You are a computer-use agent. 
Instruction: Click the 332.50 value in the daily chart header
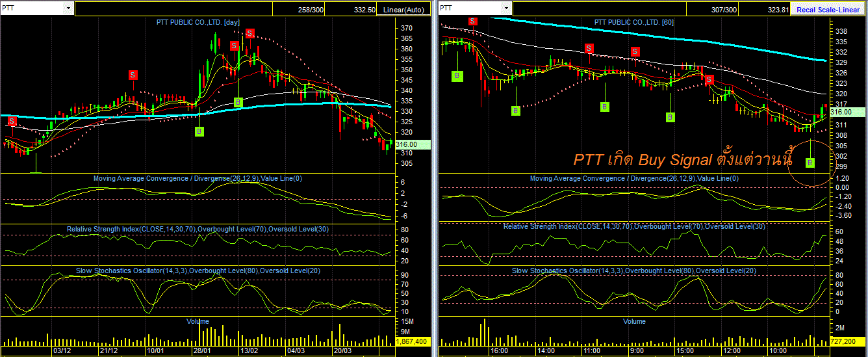click(x=364, y=10)
